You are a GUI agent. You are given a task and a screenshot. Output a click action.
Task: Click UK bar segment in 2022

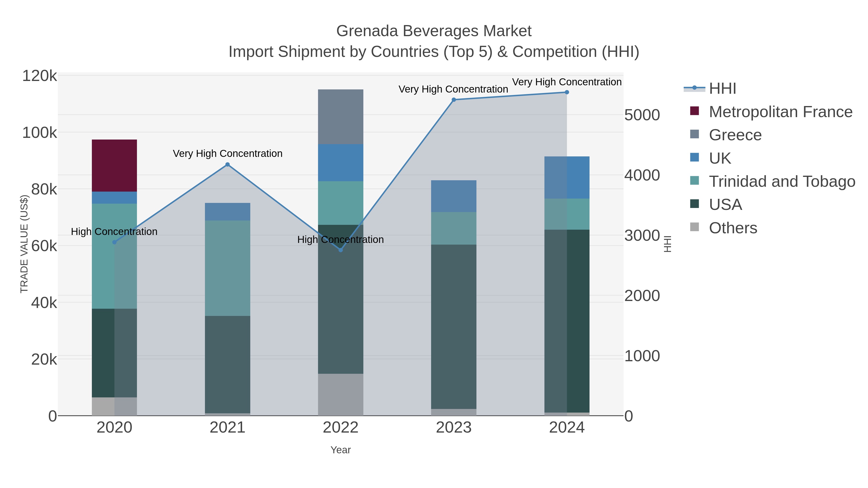[341, 163]
